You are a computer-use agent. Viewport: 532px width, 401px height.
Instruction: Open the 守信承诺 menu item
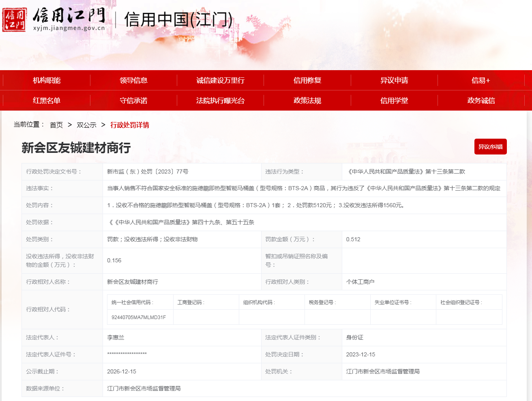[133, 101]
